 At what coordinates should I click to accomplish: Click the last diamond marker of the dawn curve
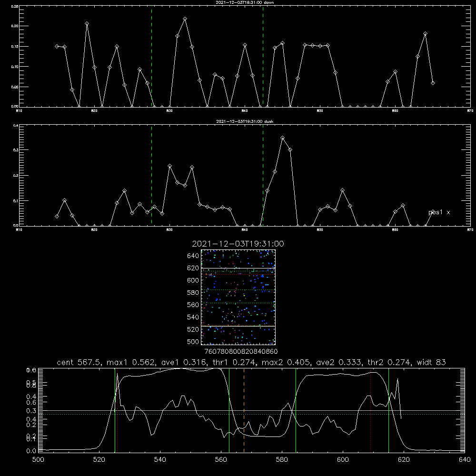[433, 83]
